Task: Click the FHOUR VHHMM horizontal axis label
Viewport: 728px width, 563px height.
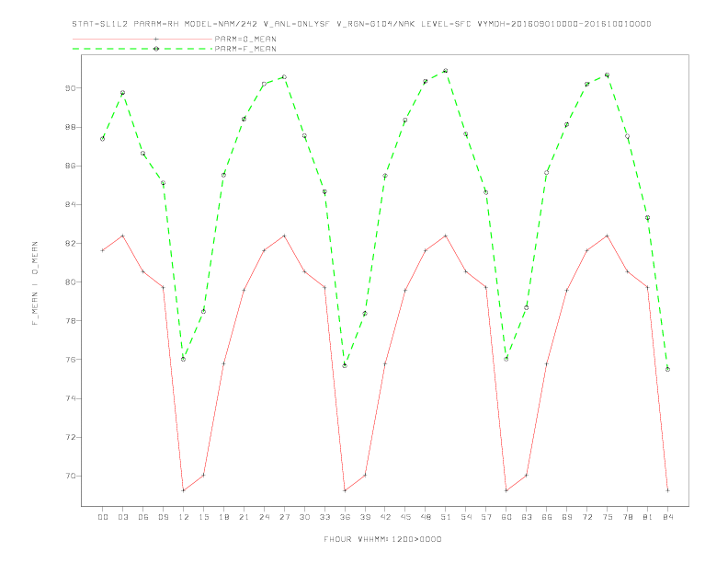Action: click(382, 539)
